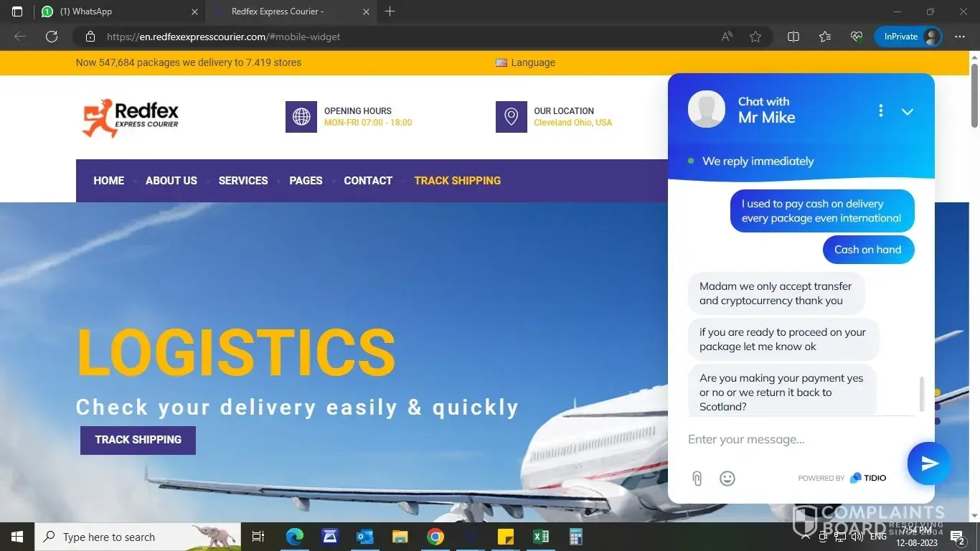Open the Language selector with flag
980x551 pixels.
pos(526,62)
